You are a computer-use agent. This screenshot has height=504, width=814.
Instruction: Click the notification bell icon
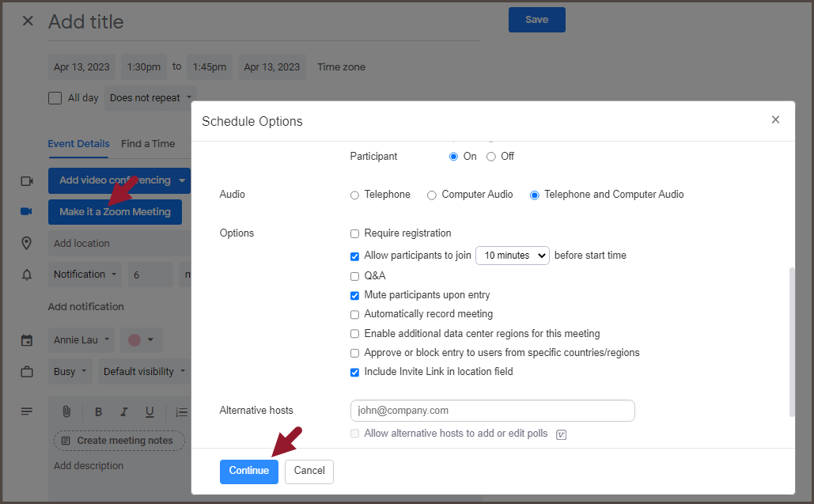(x=27, y=275)
